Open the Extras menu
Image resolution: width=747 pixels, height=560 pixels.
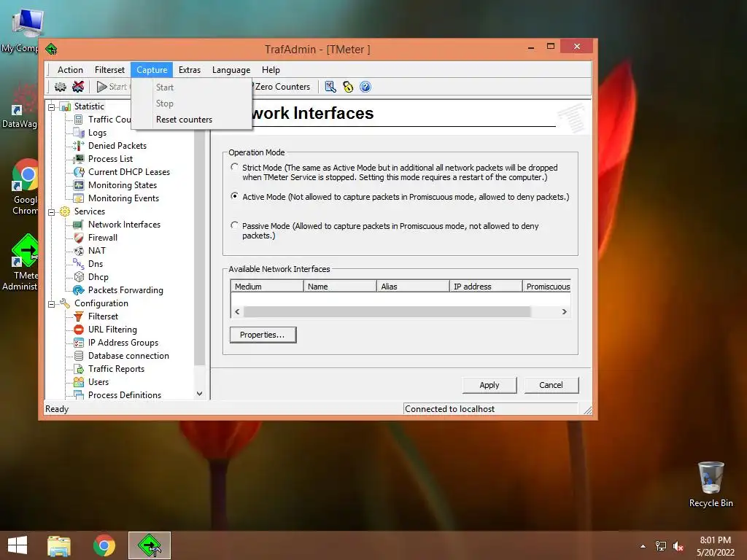click(190, 70)
